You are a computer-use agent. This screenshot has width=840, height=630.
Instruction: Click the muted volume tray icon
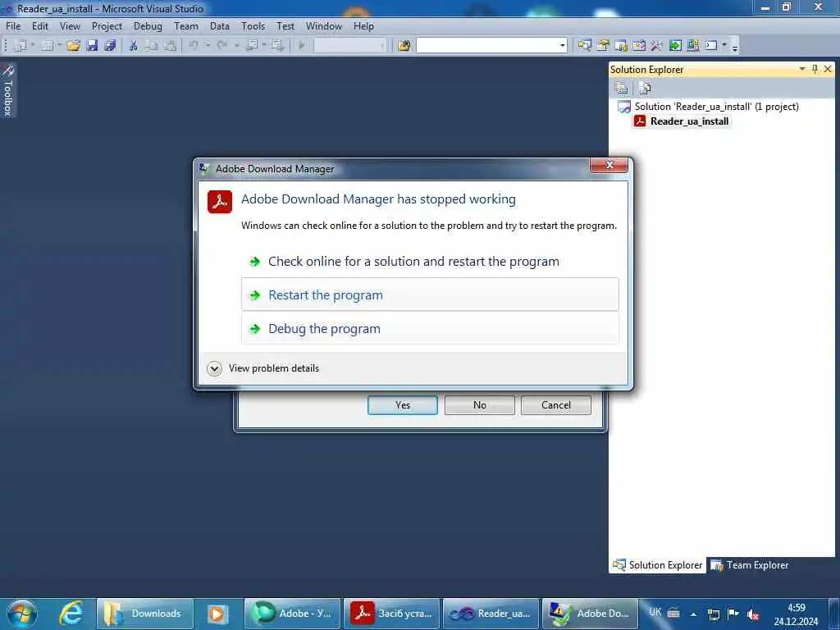[753, 614]
